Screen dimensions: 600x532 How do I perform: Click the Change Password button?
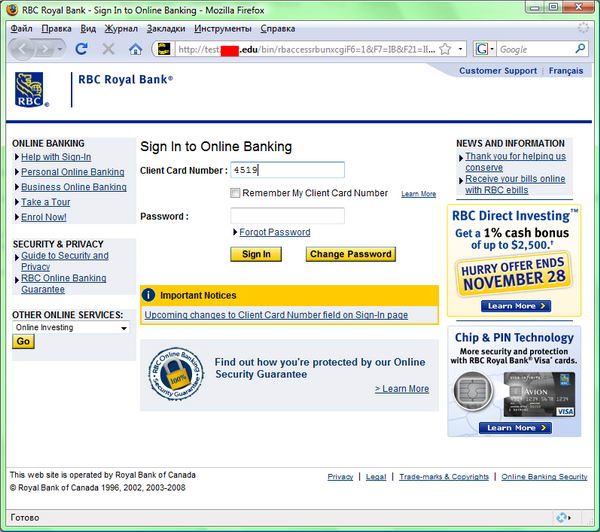351,254
